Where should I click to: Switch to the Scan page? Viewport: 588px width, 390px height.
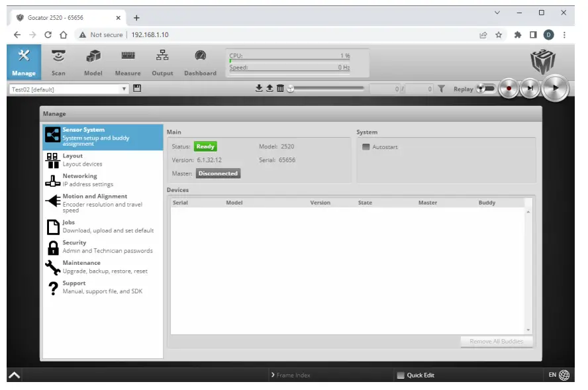tap(58, 62)
